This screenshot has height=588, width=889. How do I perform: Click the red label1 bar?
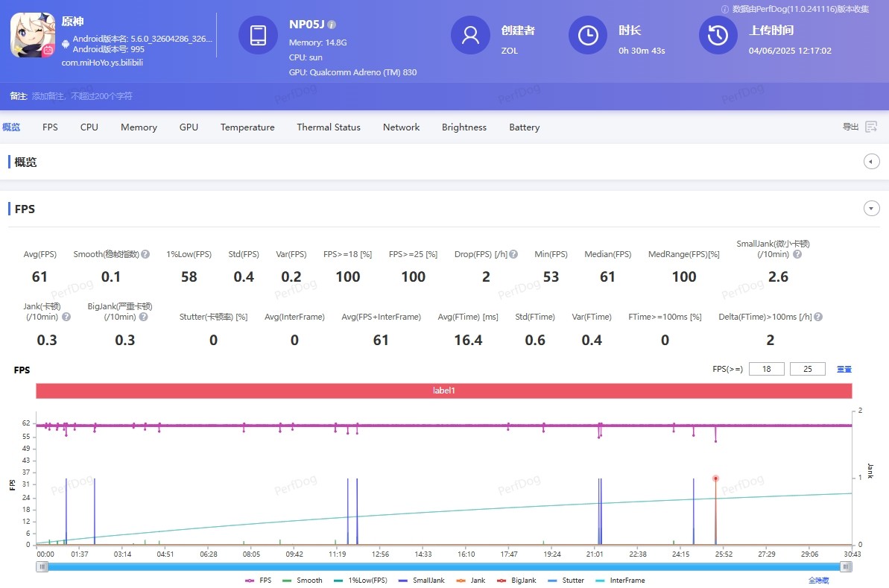pyautogui.click(x=443, y=391)
